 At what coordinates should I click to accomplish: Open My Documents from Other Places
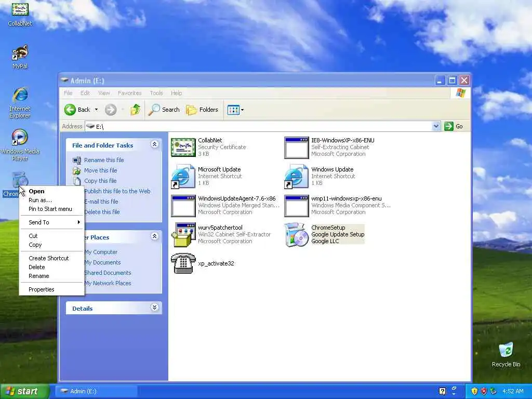point(102,262)
